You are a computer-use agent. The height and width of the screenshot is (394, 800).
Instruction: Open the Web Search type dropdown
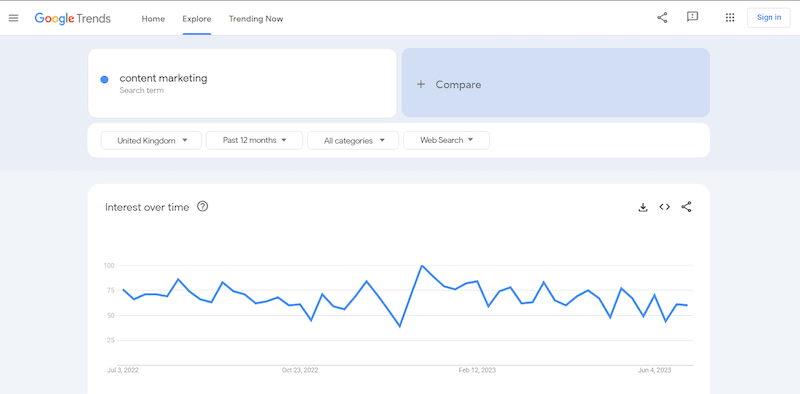tap(446, 140)
